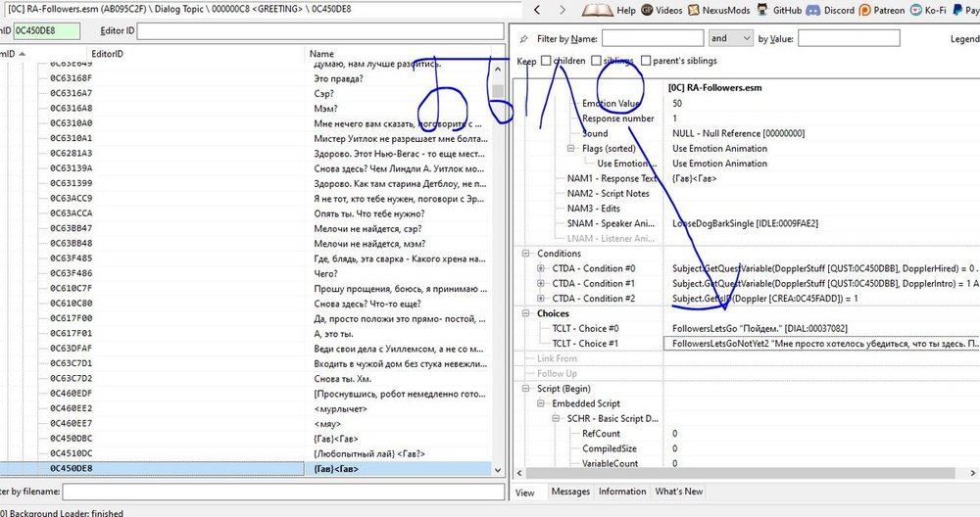This screenshot has width=980, height=517.
Task: Select record row 0C6281A3
Action: (x=246, y=154)
